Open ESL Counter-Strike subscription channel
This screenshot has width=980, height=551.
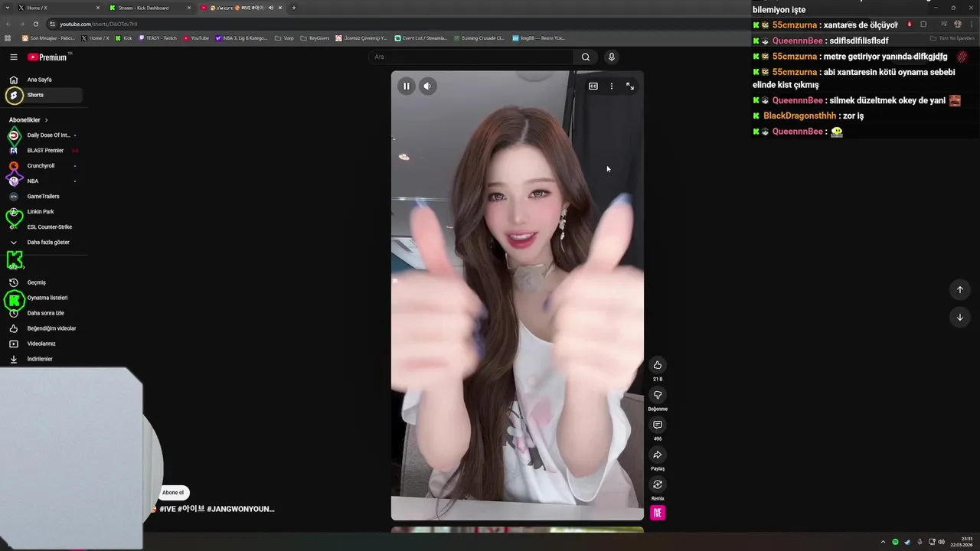44,227
